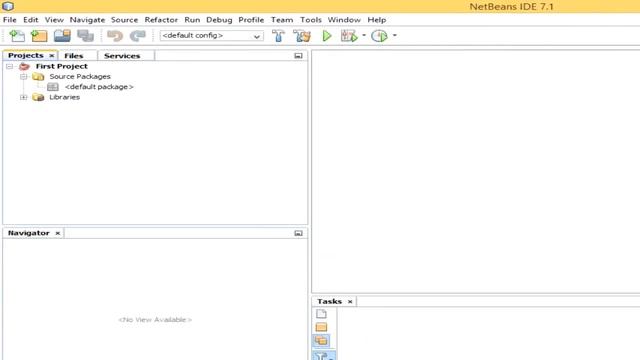Click the Undo arrow icon
This screenshot has width=640, height=360.
pos(115,36)
